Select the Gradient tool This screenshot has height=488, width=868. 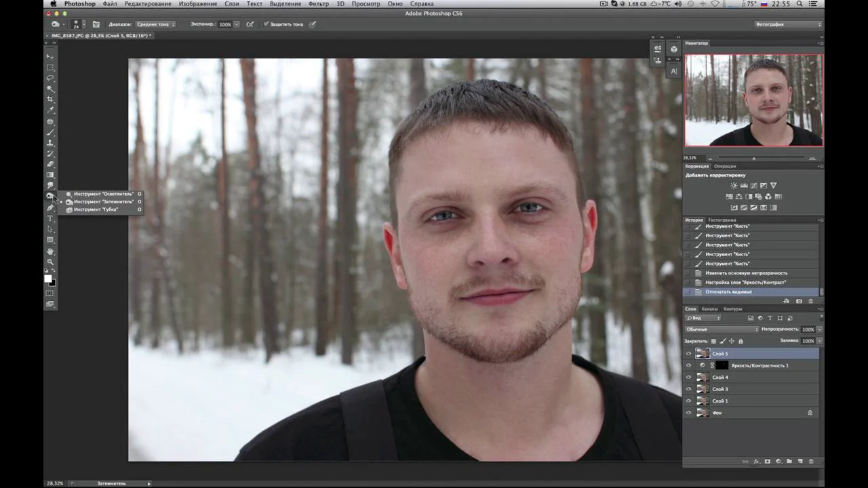click(x=50, y=175)
